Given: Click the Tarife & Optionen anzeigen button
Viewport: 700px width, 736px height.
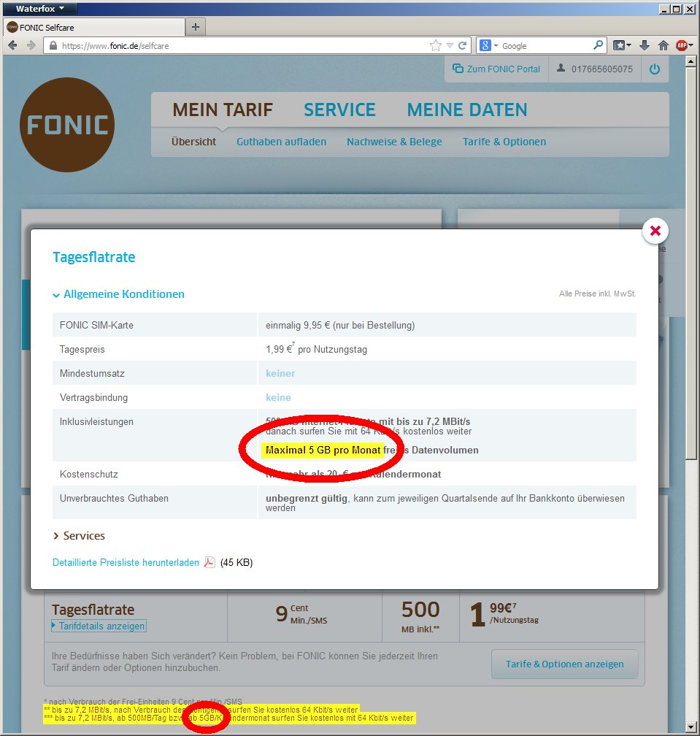Looking at the screenshot, I should 564,664.
